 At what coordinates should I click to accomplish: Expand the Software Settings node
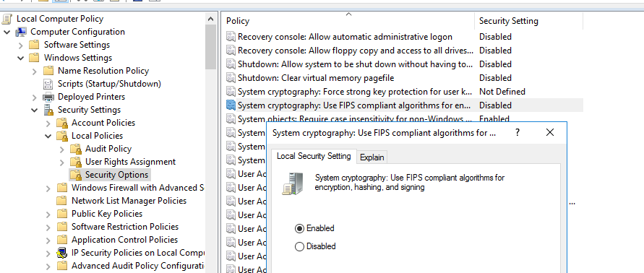21,45
